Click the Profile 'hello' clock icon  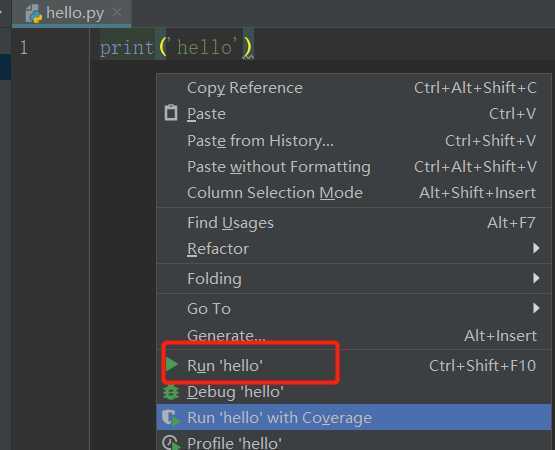pyautogui.click(x=171, y=443)
